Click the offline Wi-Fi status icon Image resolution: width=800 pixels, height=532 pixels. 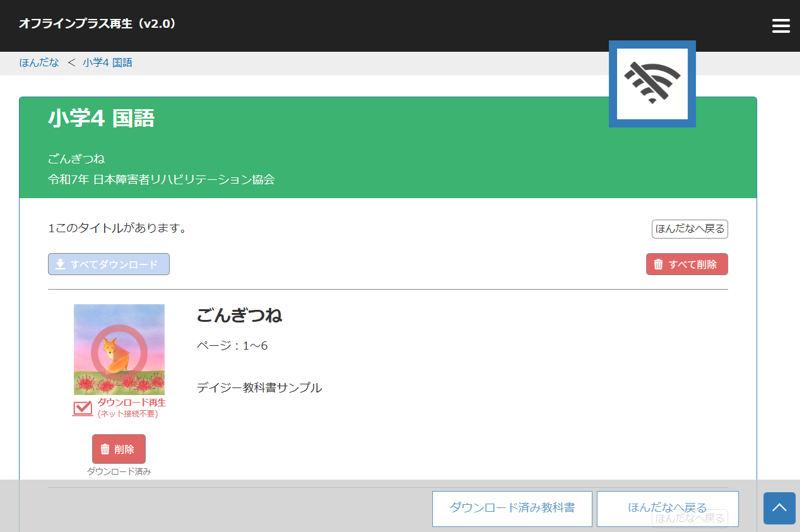click(652, 84)
